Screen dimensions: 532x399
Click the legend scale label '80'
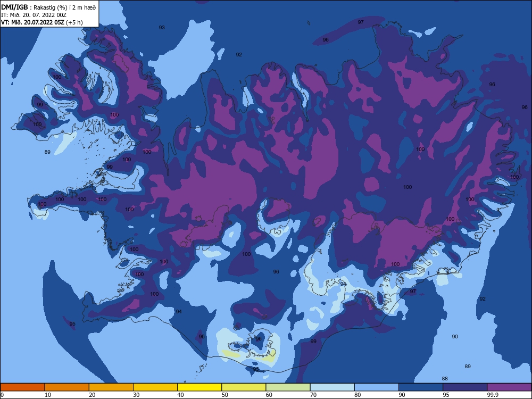(358, 395)
